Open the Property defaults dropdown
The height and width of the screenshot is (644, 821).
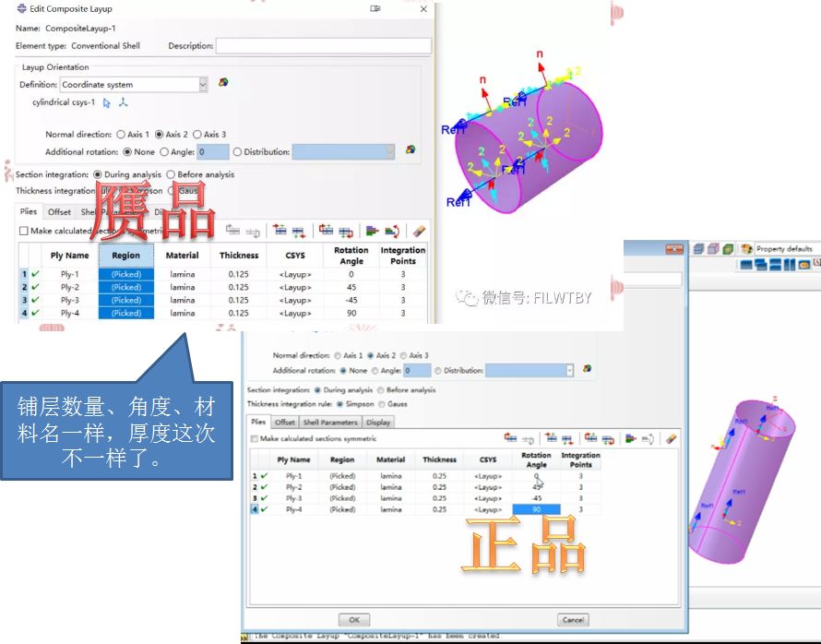[784, 249]
